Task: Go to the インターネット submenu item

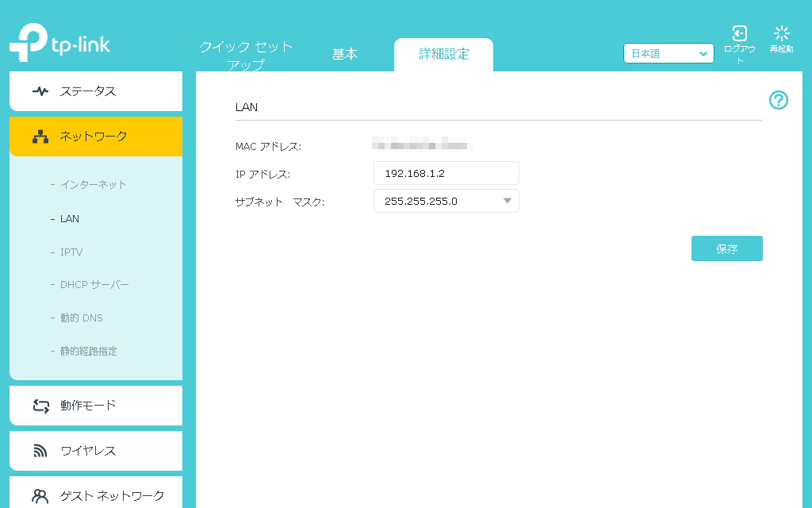Action: (x=94, y=184)
